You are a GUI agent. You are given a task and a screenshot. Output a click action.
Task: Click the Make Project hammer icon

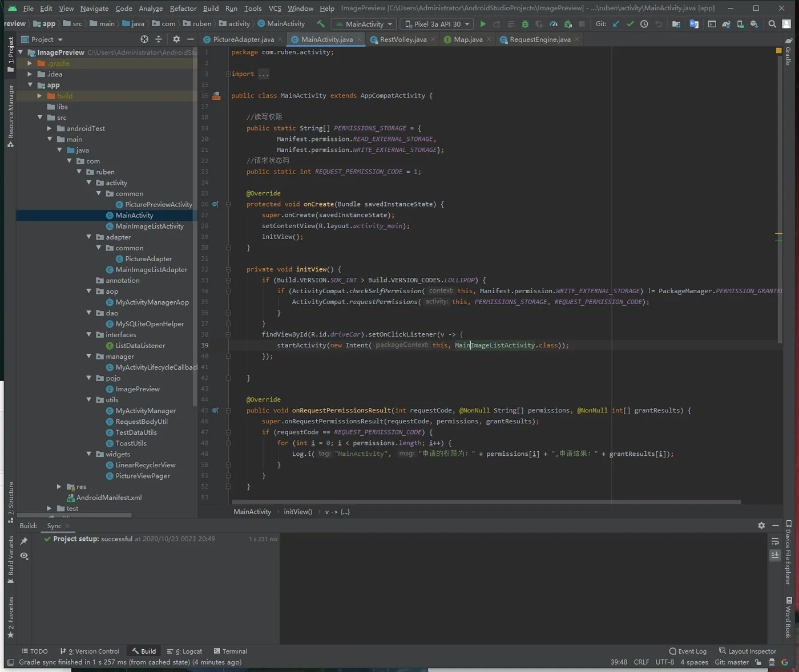[x=321, y=24]
